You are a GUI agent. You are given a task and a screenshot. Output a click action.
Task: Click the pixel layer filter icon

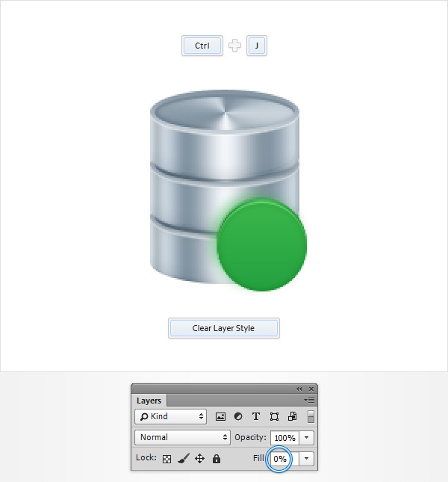[221, 417]
